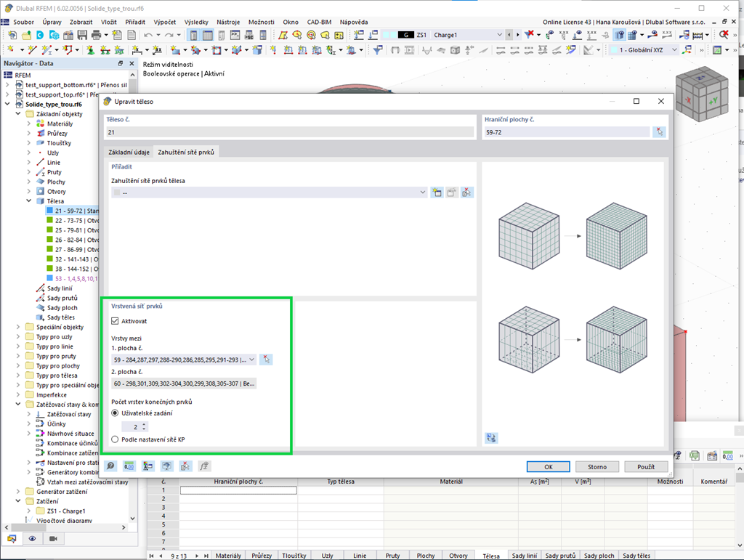The image size is (744, 560).
Task: Go to next table page arrow
Action: (x=197, y=555)
